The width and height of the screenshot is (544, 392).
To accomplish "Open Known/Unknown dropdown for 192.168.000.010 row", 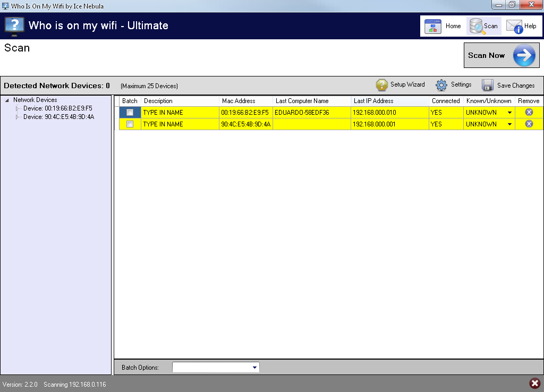I will (509, 113).
